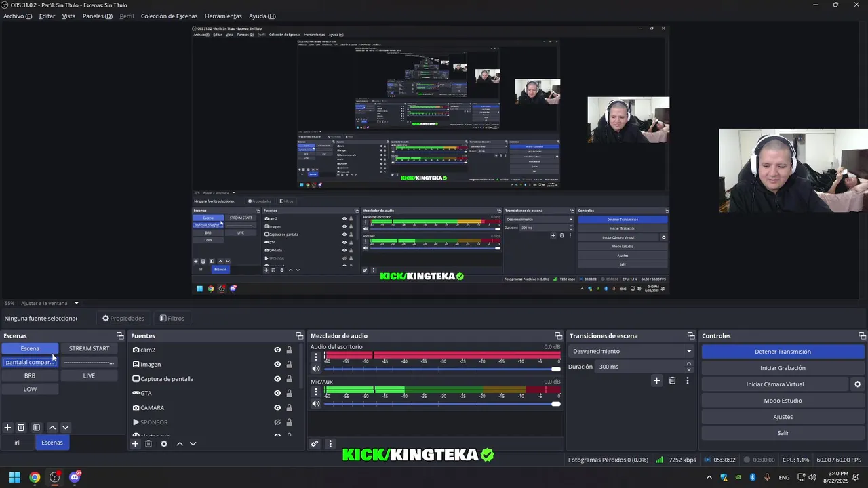Open advanced audio properties gears icon
868x488 pixels.
pyautogui.click(x=315, y=444)
